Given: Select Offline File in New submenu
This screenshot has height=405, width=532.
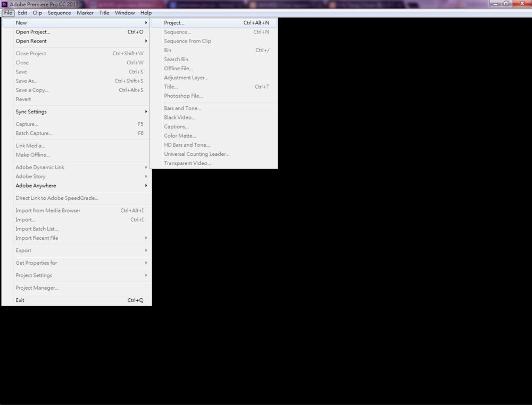Looking at the screenshot, I should click(x=214, y=69).
